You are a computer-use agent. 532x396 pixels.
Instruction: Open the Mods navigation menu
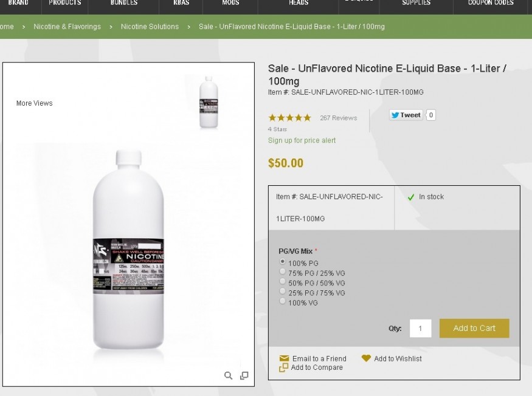[230, 4]
